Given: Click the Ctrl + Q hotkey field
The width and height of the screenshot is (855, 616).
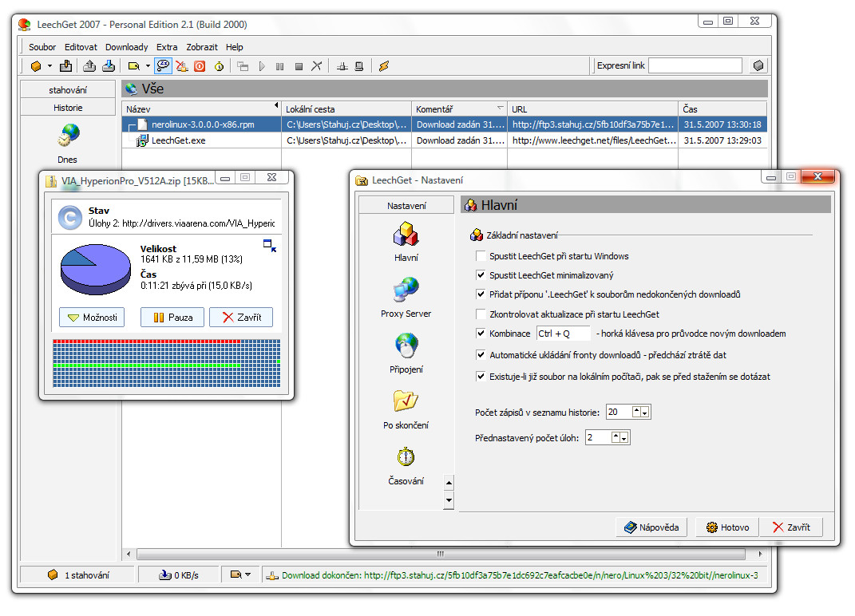Looking at the screenshot, I should pyautogui.click(x=564, y=333).
